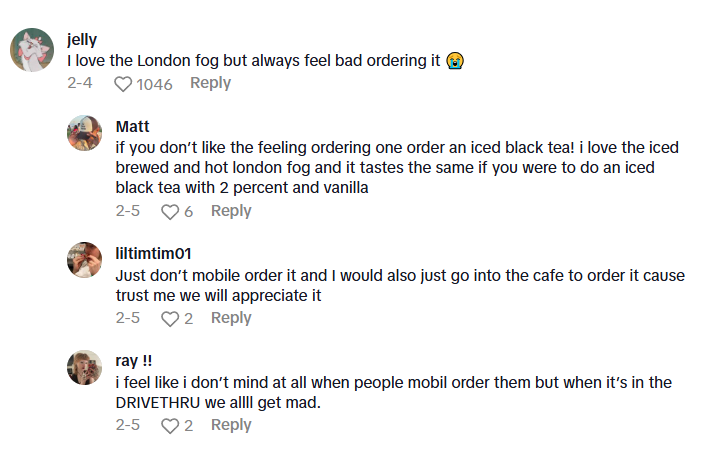Image resolution: width=720 pixels, height=451 pixels.
Task: Click the 1046 like count on jelly's comment
Action: [x=154, y=84]
